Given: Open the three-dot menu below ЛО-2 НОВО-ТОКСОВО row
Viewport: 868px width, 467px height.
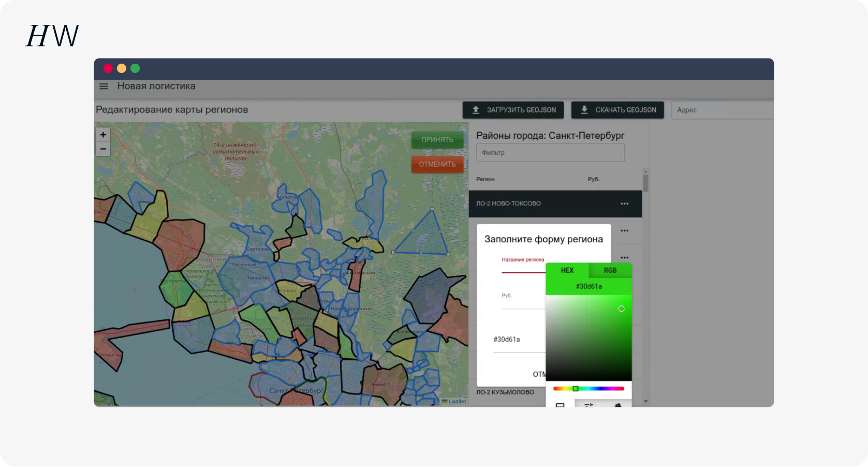Looking at the screenshot, I should [x=625, y=231].
